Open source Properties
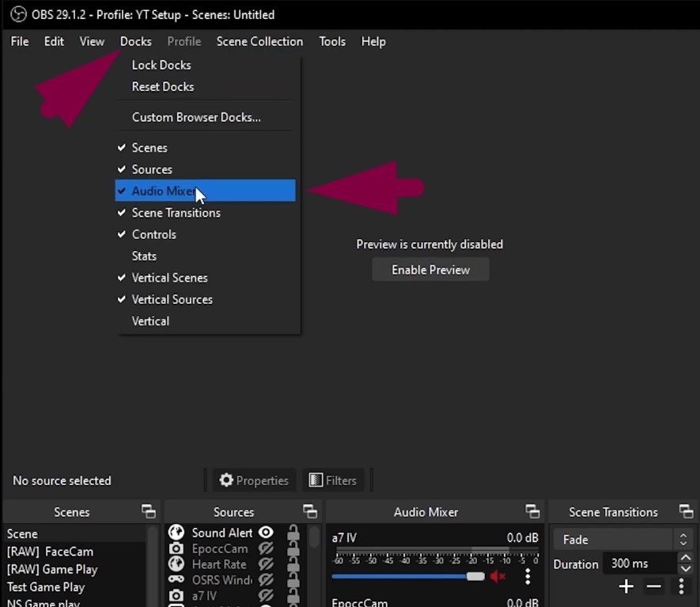Image resolution: width=700 pixels, height=607 pixels. point(254,480)
